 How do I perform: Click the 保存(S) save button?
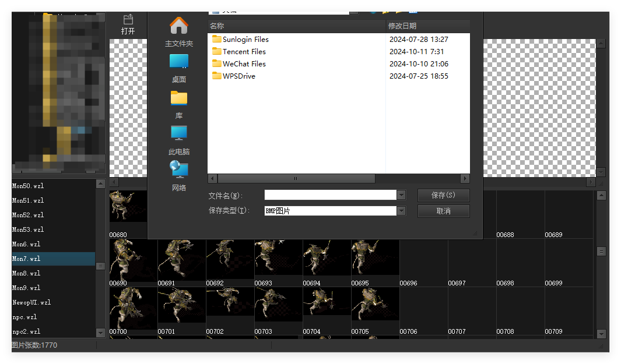click(x=444, y=195)
